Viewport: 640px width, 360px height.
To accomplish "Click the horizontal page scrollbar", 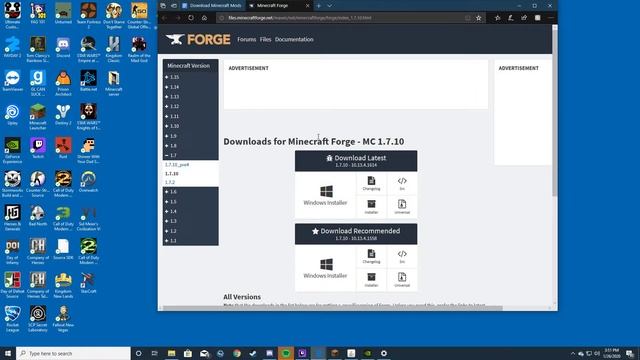I will [333, 308].
